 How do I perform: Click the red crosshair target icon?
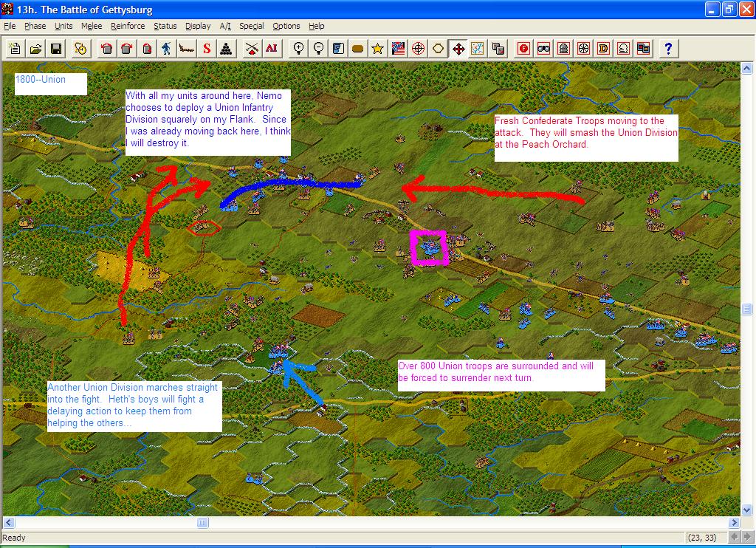point(418,48)
